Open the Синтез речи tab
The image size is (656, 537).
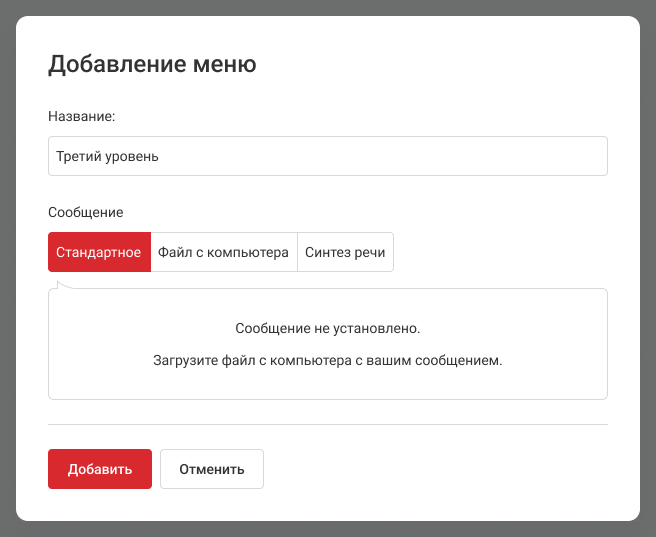[345, 252]
